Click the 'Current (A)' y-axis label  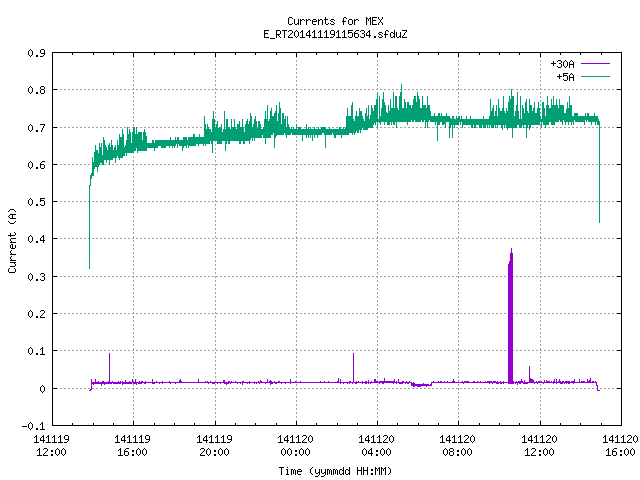click(12, 240)
